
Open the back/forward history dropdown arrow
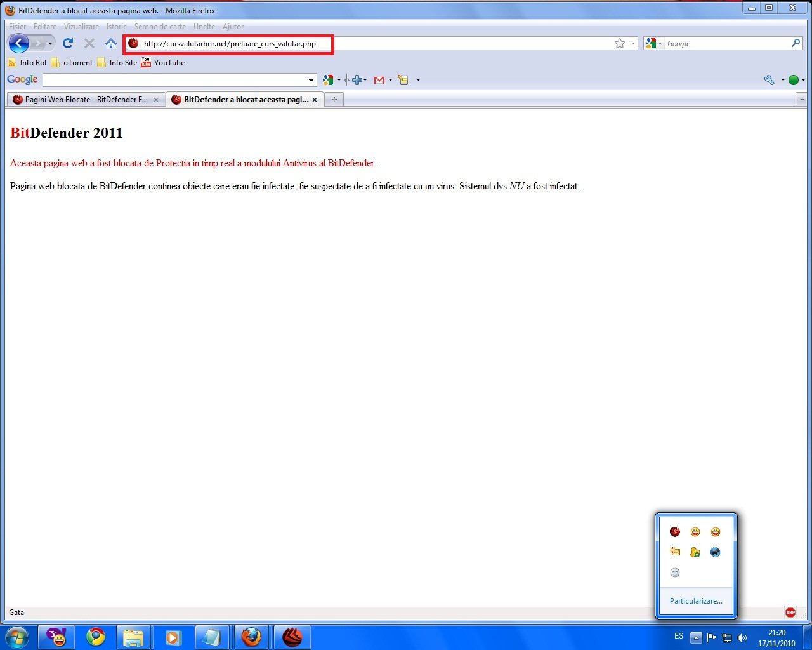(51, 44)
